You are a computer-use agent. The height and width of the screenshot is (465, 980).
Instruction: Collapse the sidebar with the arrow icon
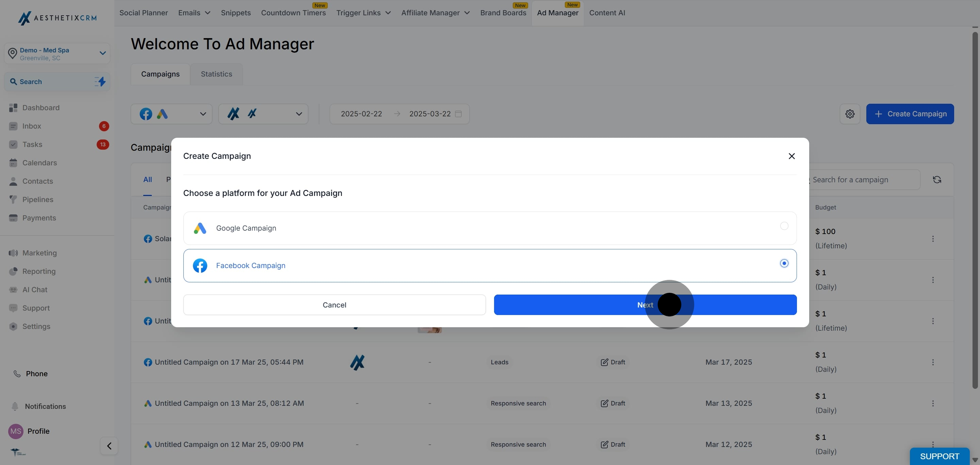(109, 446)
